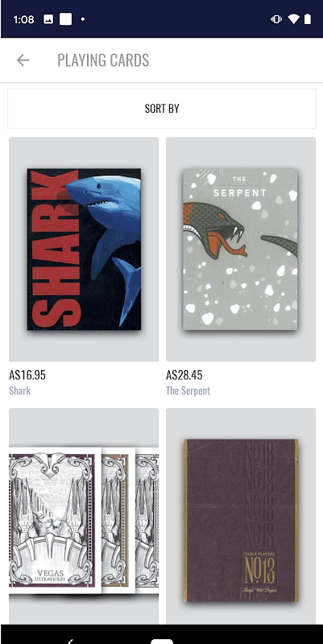This screenshot has width=323, height=644.
Task: Tap the vibrate mode status icon
Action: click(x=276, y=19)
